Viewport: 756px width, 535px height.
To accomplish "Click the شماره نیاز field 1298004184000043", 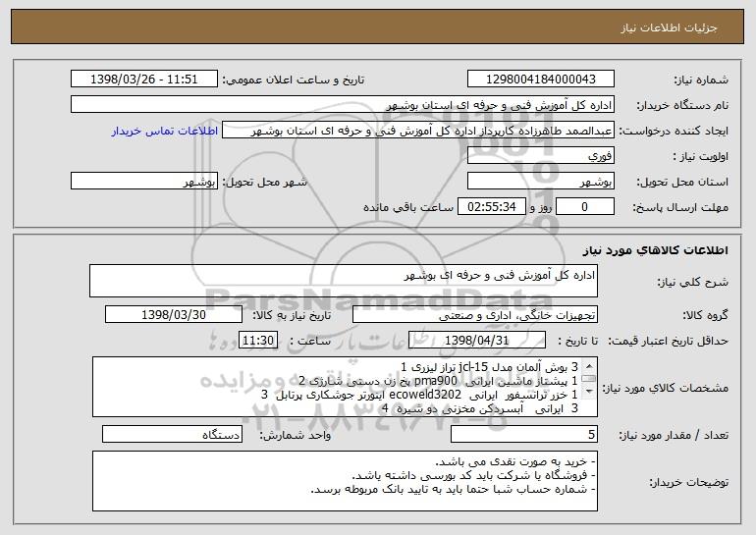I will click(540, 79).
